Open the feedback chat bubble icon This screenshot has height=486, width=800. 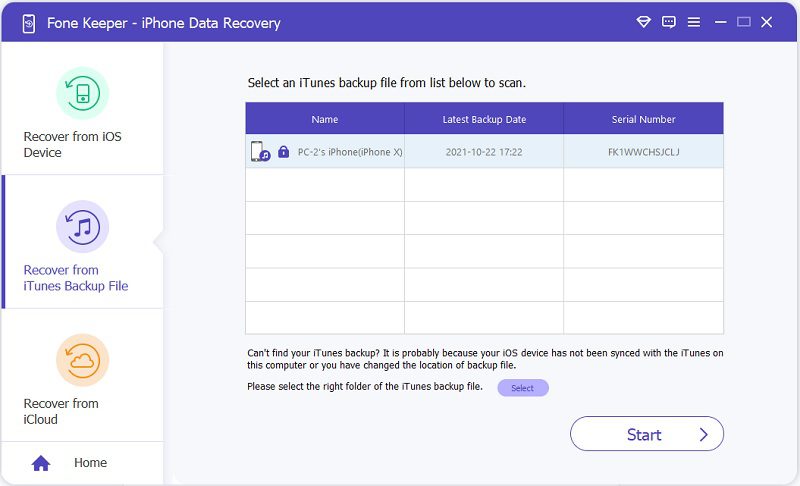click(x=668, y=22)
